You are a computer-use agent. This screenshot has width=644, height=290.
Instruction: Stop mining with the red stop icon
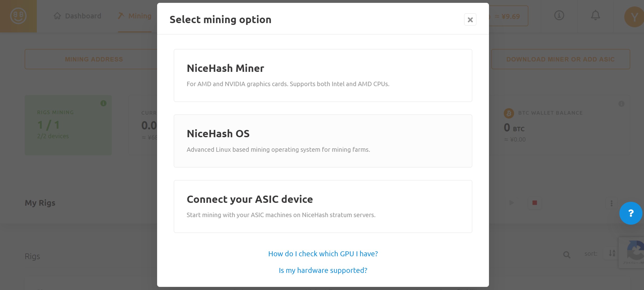click(x=534, y=203)
